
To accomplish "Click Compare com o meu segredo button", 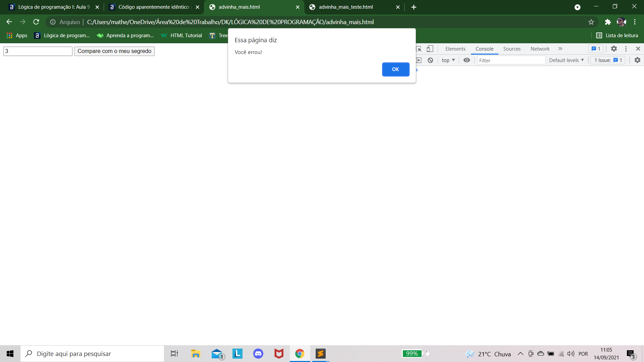I will tap(115, 51).
